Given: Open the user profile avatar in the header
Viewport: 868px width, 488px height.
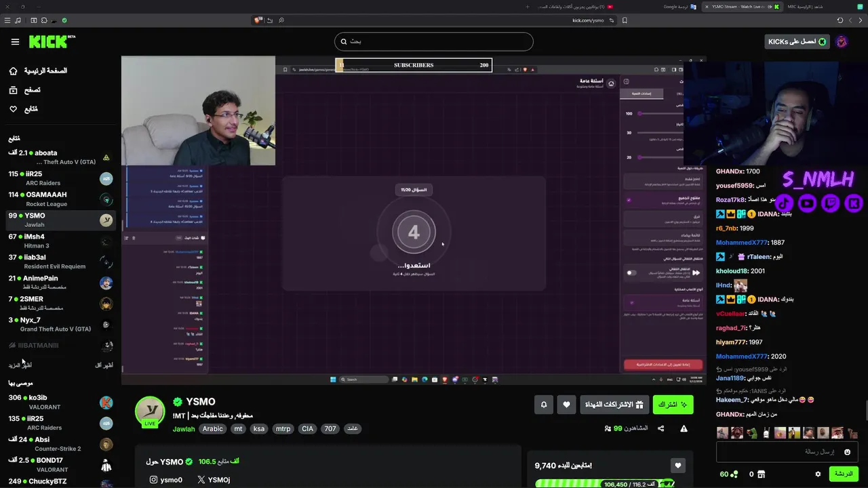Looking at the screenshot, I should (842, 42).
